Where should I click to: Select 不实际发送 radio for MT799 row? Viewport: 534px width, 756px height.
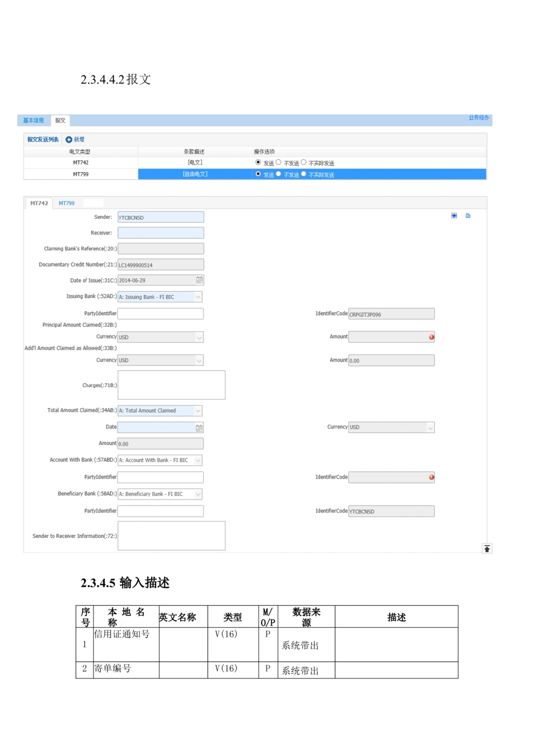click(x=303, y=174)
